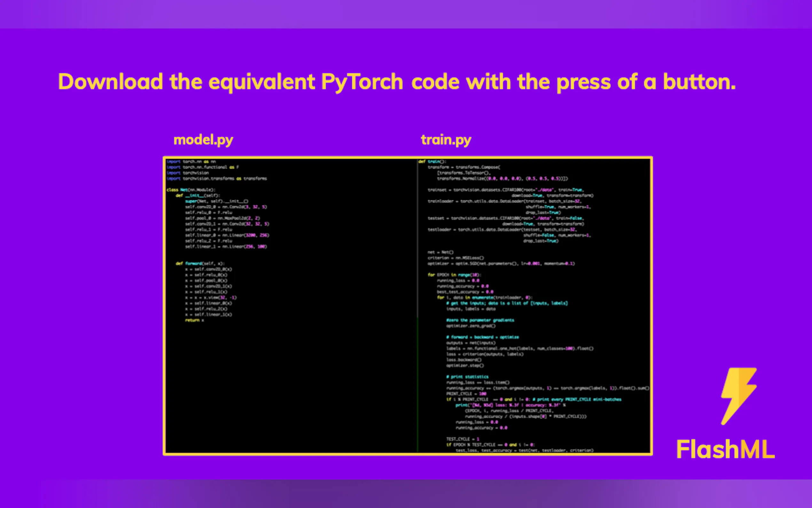Select the train.py file label
This screenshot has height=508, width=812.
pyautogui.click(x=446, y=140)
